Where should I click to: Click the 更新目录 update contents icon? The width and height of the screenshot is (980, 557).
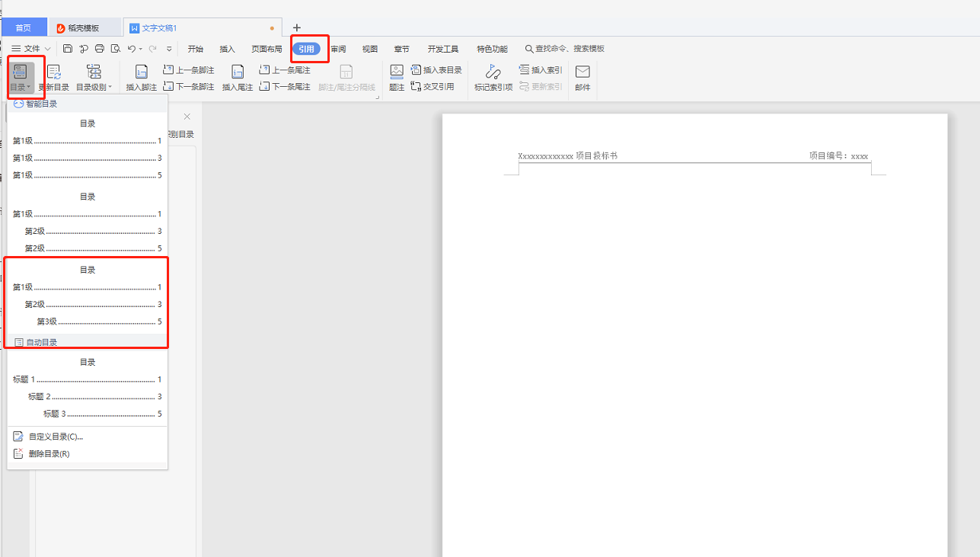point(54,78)
